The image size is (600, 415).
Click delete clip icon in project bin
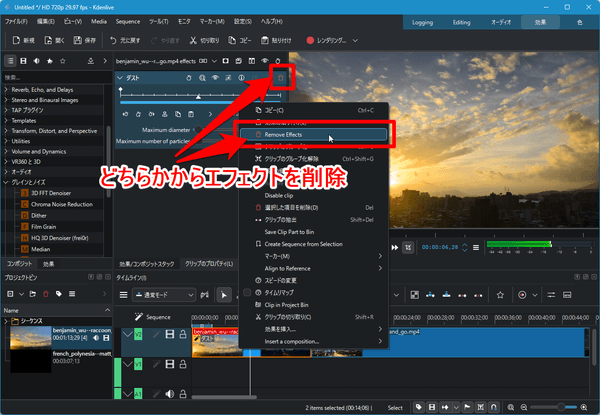44,293
